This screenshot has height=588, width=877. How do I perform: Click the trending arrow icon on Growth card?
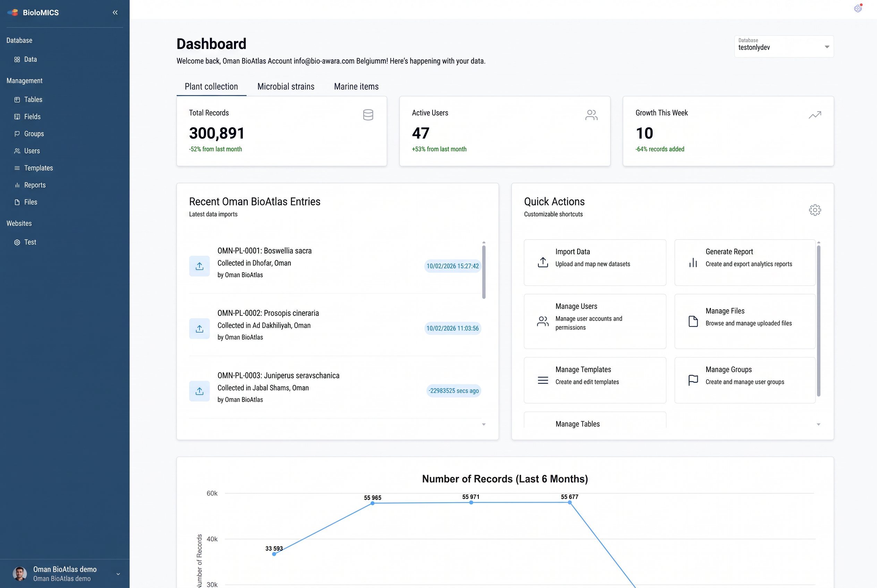click(815, 115)
